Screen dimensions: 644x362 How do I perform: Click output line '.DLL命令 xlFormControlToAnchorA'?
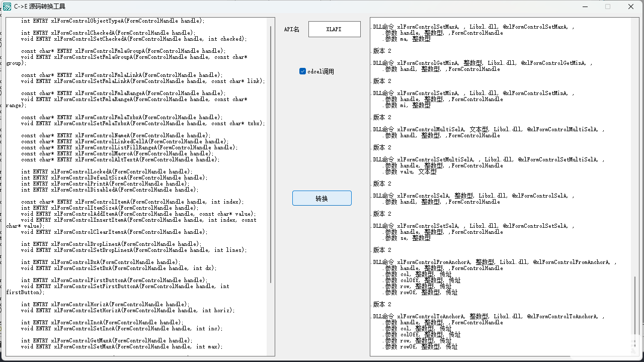pyautogui.click(x=488, y=316)
